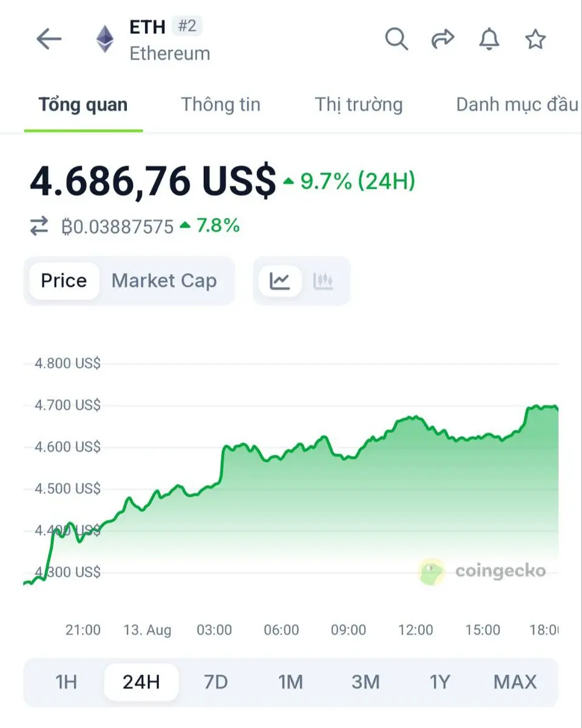
Task: Choose the 1M time range
Action: click(290, 682)
